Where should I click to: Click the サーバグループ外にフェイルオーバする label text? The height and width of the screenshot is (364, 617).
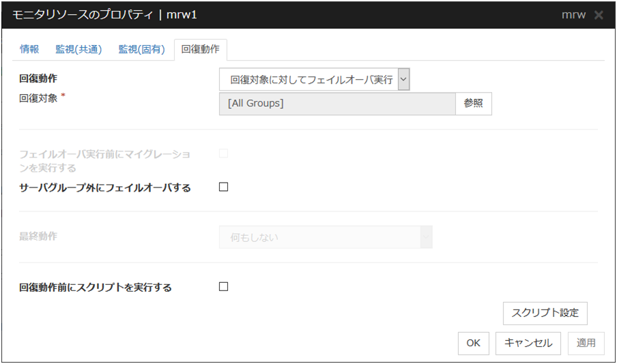[105, 188]
